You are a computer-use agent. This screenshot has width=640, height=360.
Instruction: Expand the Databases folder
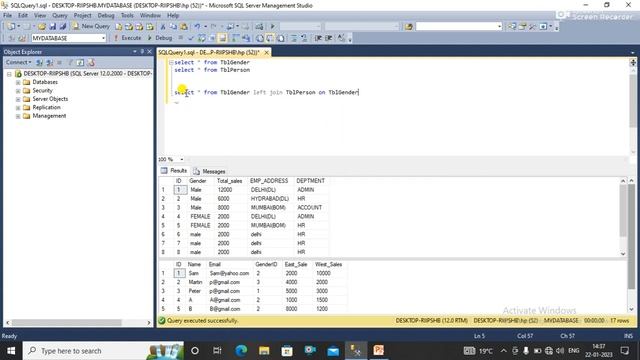coord(18,82)
